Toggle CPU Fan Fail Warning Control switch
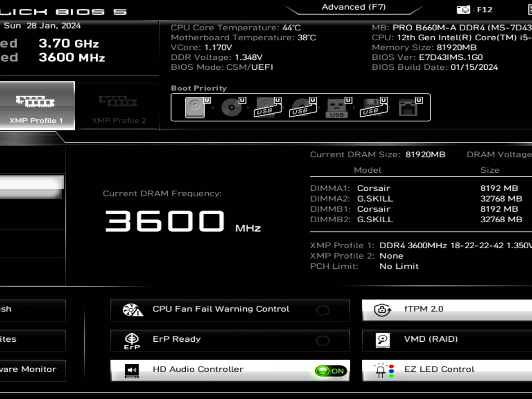The image size is (532, 399). point(323,310)
